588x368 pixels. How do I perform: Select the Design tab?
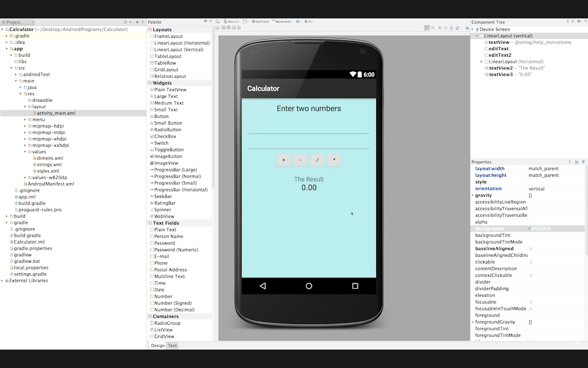pyautogui.click(x=158, y=345)
